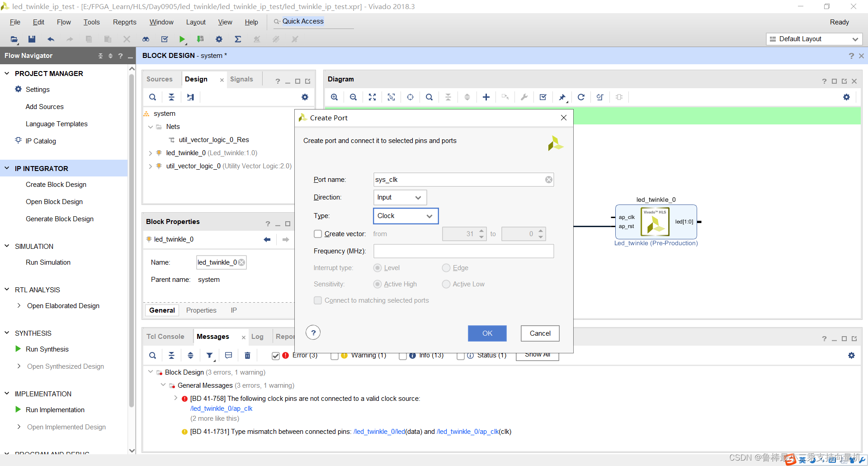This screenshot has width=868, height=466.
Task: Click the previous object arrow in Block Properties
Action: [267, 239]
